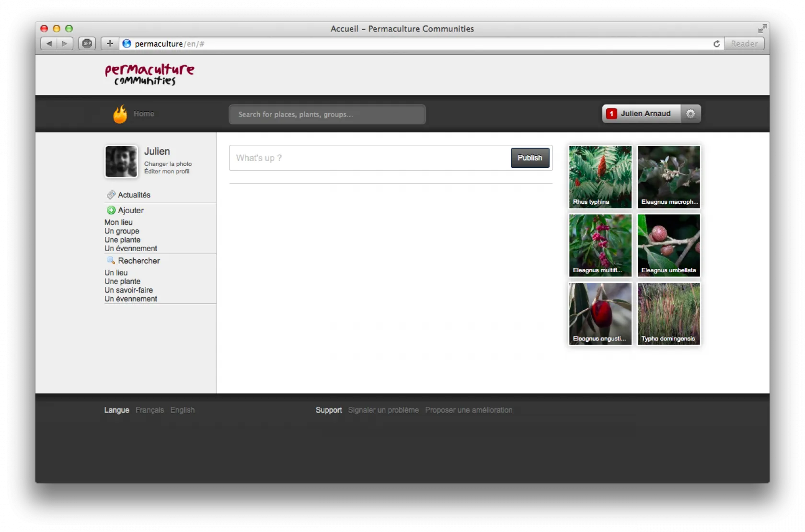Click the green Ajouter plus icon
Screen dimensions: 805x532
[x=111, y=210]
